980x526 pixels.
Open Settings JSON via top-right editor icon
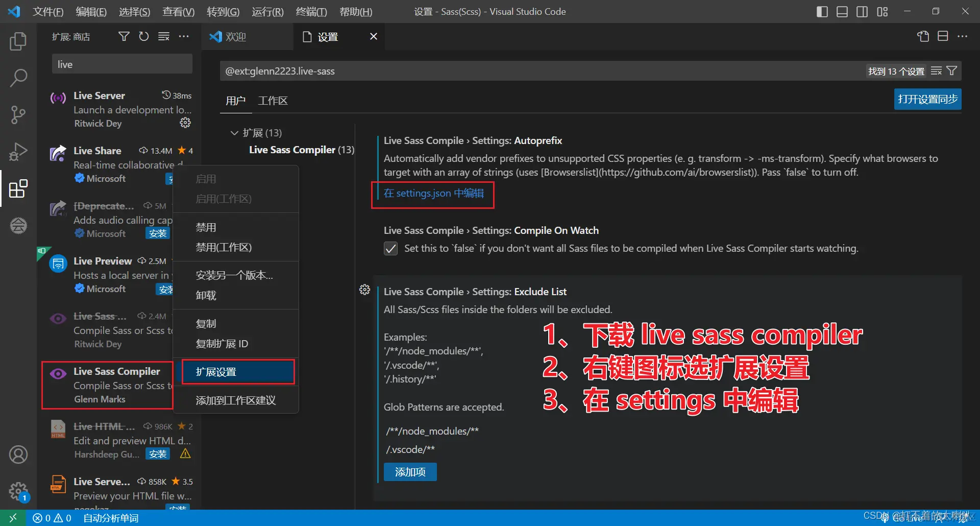pyautogui.click(x=923, y=36)
